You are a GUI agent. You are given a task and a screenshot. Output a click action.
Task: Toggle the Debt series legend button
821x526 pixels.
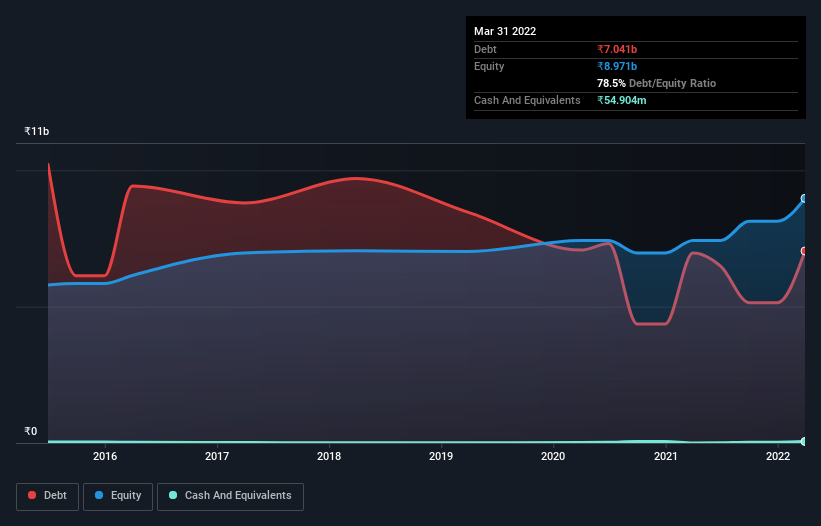tap(47, 496)
